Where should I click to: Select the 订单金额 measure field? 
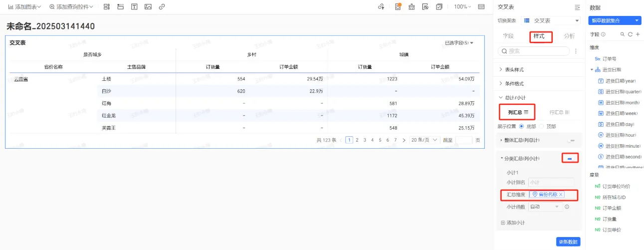coord(608,208)
